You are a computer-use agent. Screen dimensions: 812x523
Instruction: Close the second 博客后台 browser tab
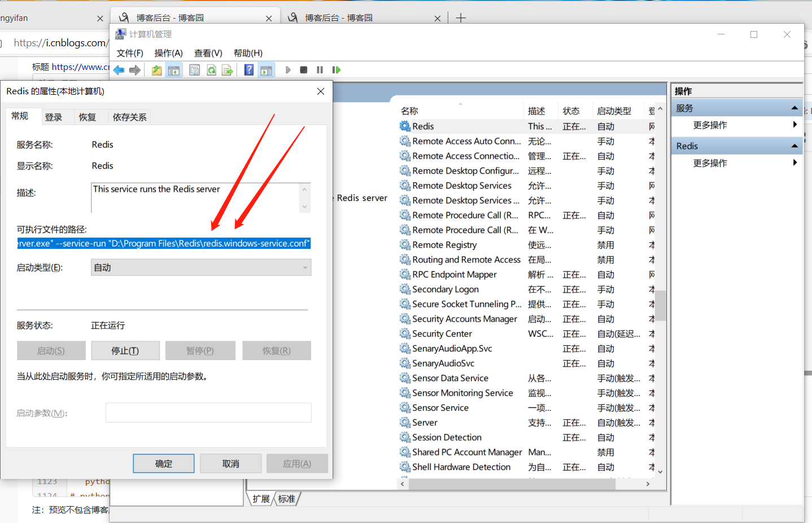tap(437, 18)
